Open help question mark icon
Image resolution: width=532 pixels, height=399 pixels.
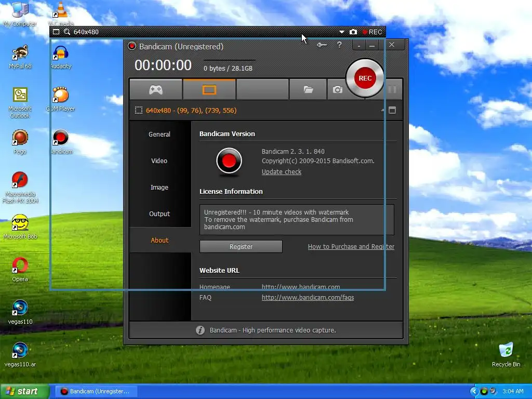point(339,45)
